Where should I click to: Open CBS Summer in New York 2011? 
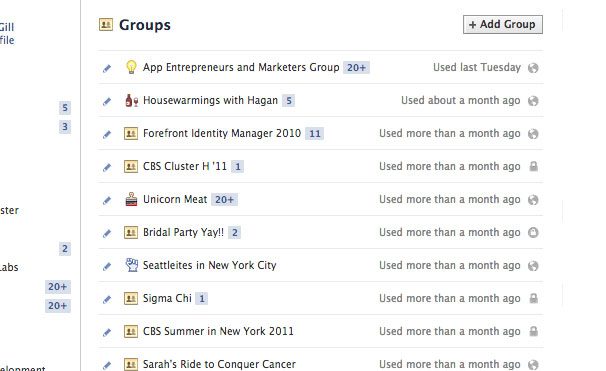click(218, 331)
